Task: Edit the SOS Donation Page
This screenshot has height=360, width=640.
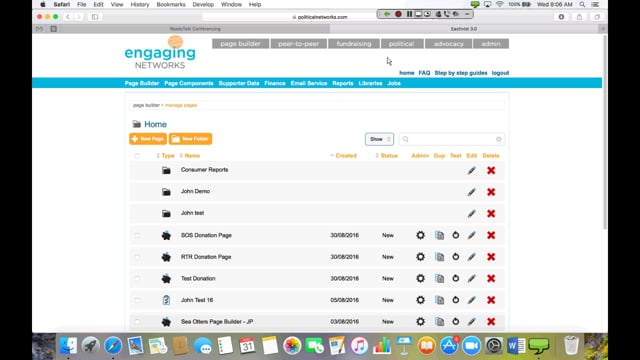Action: tap(471, 235)
